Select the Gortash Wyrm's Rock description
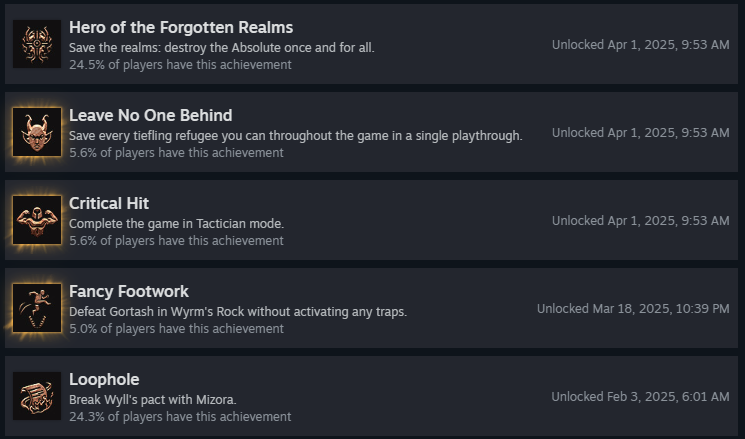745x439 pixels. [x=238, y=312]
